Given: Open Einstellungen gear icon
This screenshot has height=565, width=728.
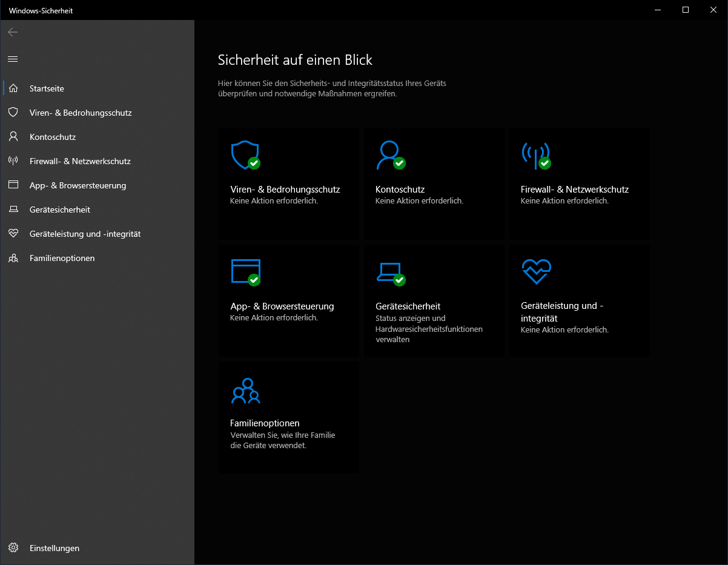Looking at the screenshot, I should click(13, 548).
